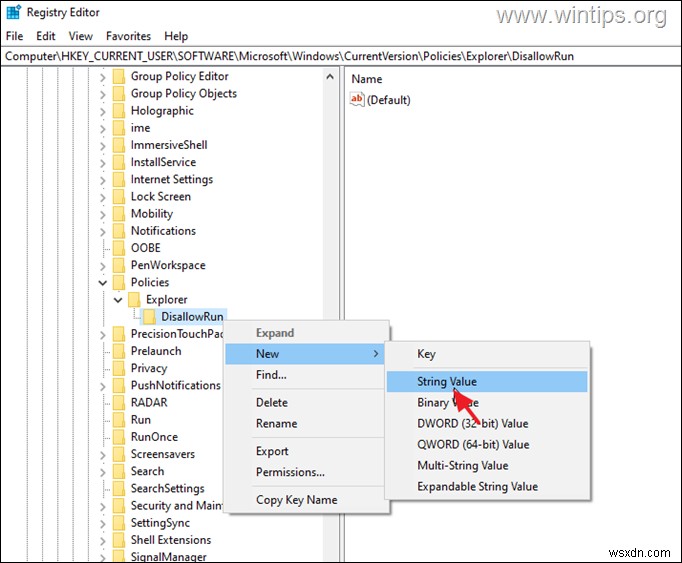Select Rename in the context menu

pos(304,423)
